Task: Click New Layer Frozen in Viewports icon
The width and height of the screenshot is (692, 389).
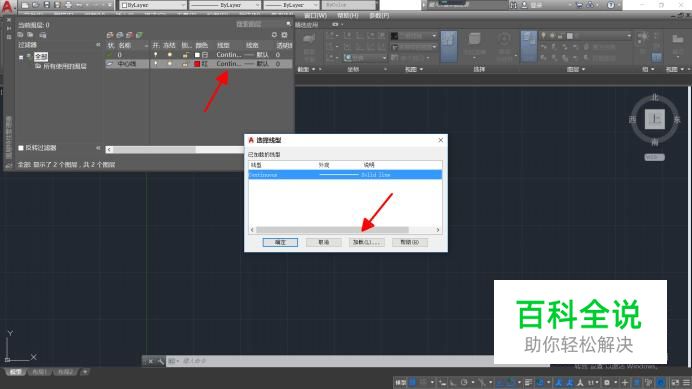Action: click(x=120, y=35)
